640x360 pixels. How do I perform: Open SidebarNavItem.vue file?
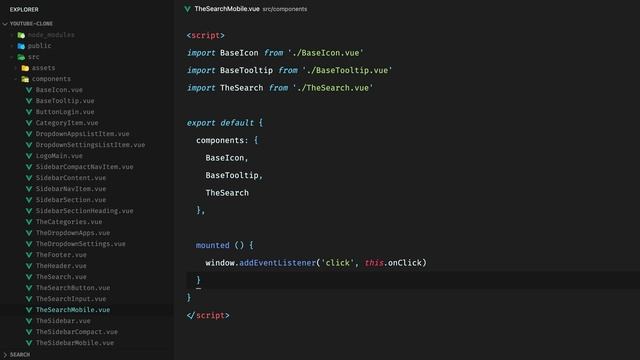(71, 189)
